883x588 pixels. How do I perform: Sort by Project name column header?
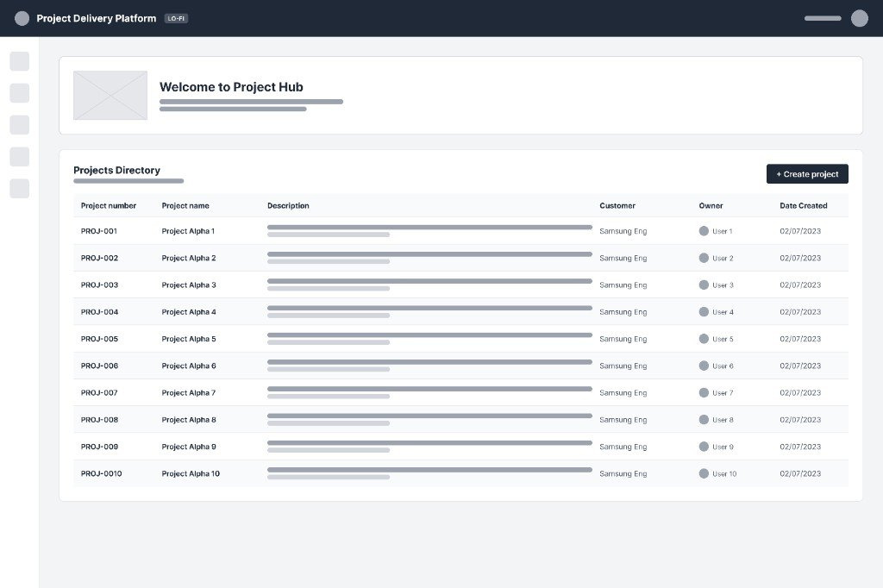pos(185,205)
